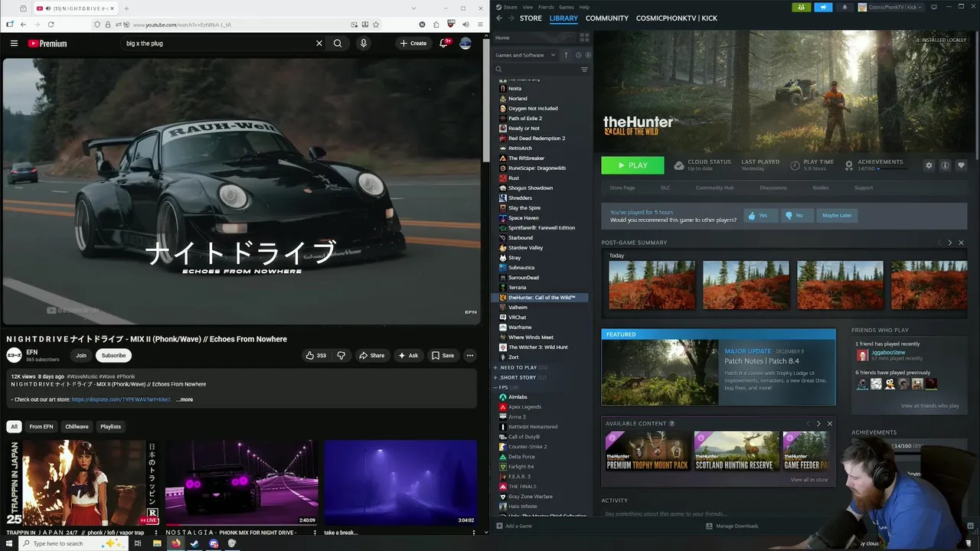Viewport: 980px width, 551px height.
Task: Collapse the SHORT STORY collection
Action: pos(495,377)
